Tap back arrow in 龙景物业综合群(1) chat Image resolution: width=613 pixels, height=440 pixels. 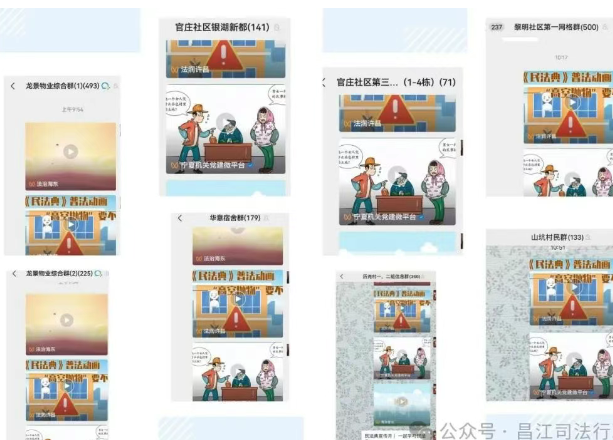(13, 86)
